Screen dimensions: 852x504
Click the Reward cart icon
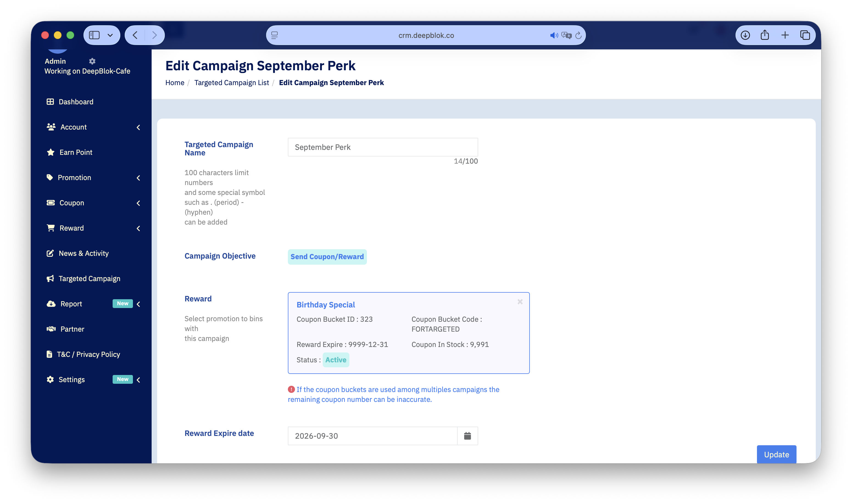(x=51, y=228)
